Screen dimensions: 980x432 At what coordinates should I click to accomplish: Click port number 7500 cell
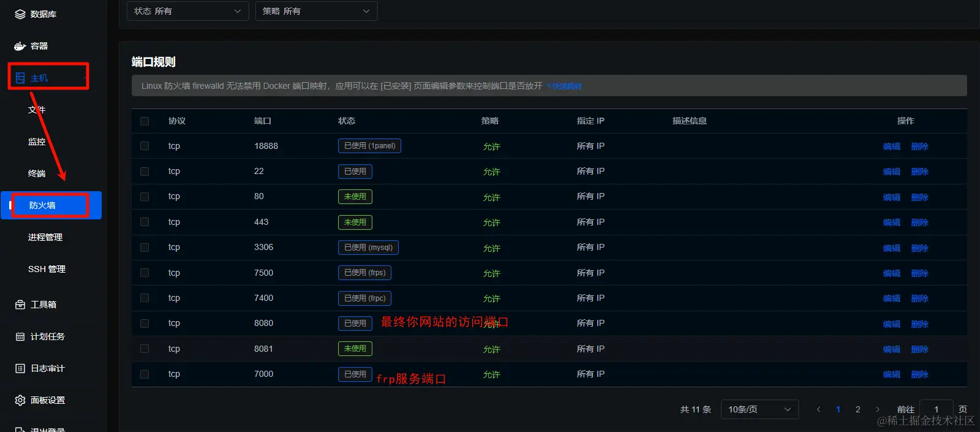(x=264, y=273)
